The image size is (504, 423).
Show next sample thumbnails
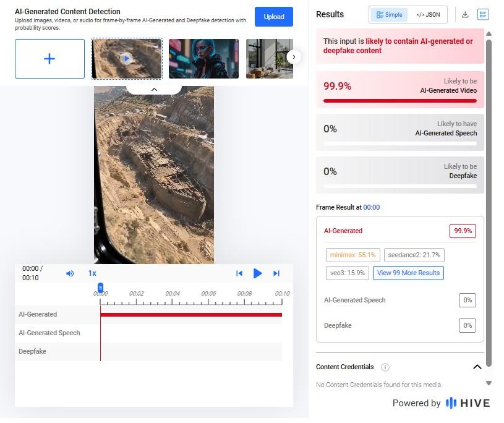[x=294, y=57]
